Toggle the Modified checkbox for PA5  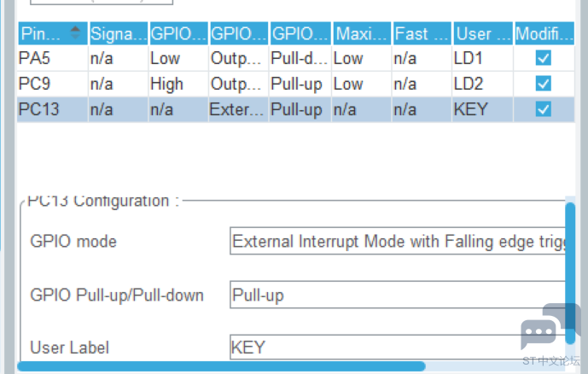544,58
